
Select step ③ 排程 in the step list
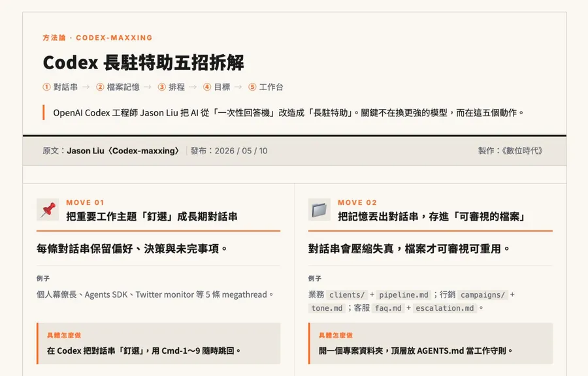(171, 87)
